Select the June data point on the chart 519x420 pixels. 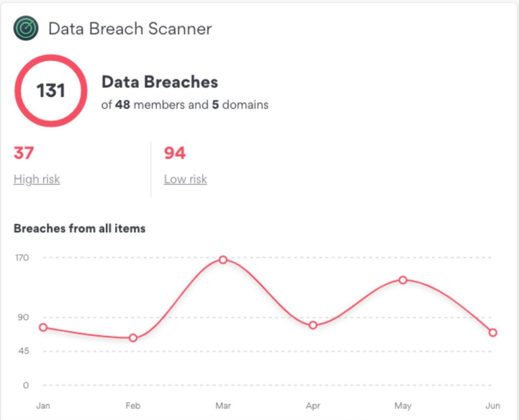click(493, 332)
